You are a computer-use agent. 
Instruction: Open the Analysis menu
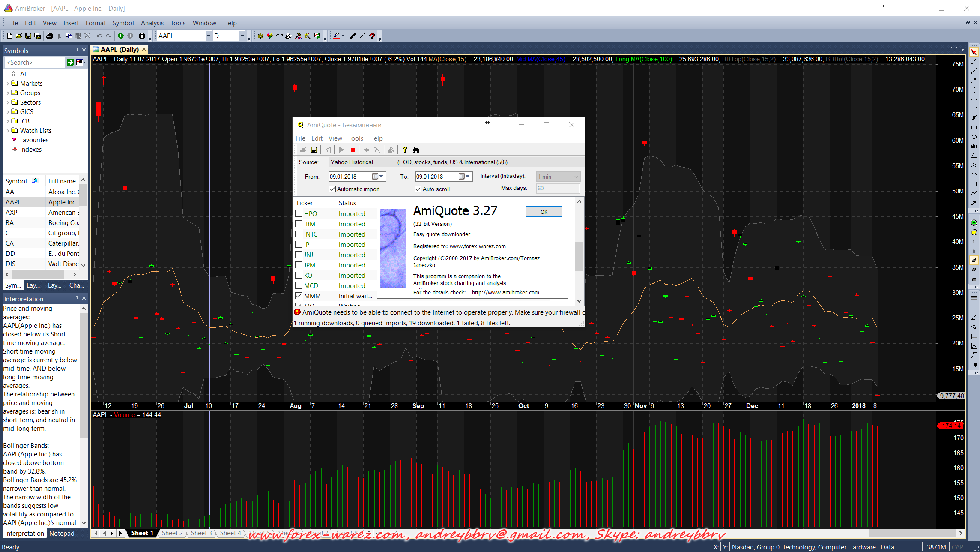[152, 23]
